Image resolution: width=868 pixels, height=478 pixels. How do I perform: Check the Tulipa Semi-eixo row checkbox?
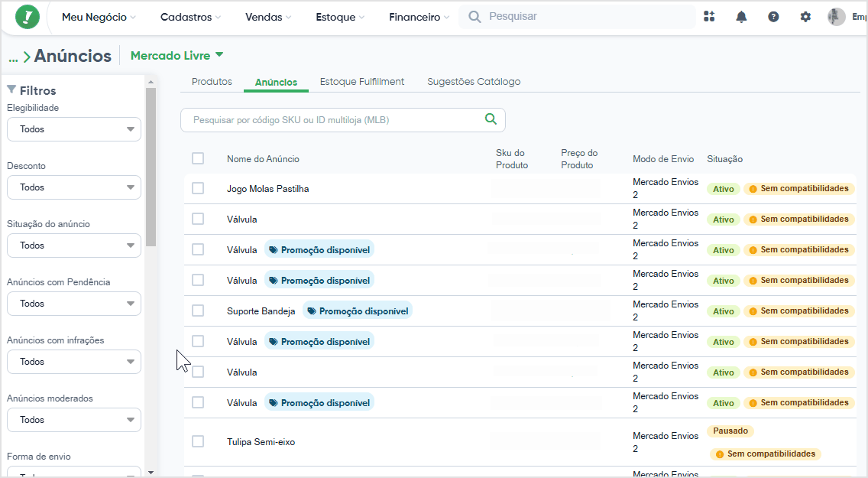(x=198, y=441)
